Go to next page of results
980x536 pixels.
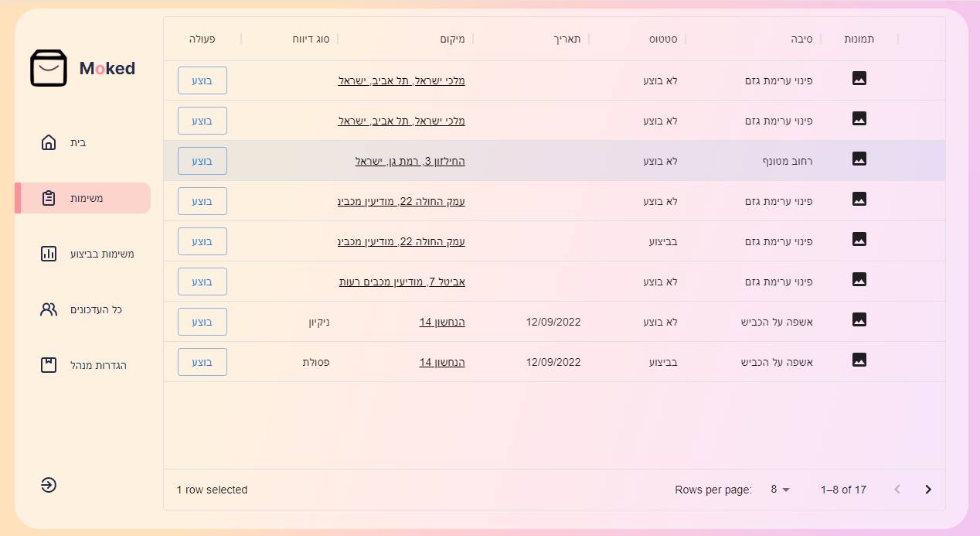click(928, 490)
